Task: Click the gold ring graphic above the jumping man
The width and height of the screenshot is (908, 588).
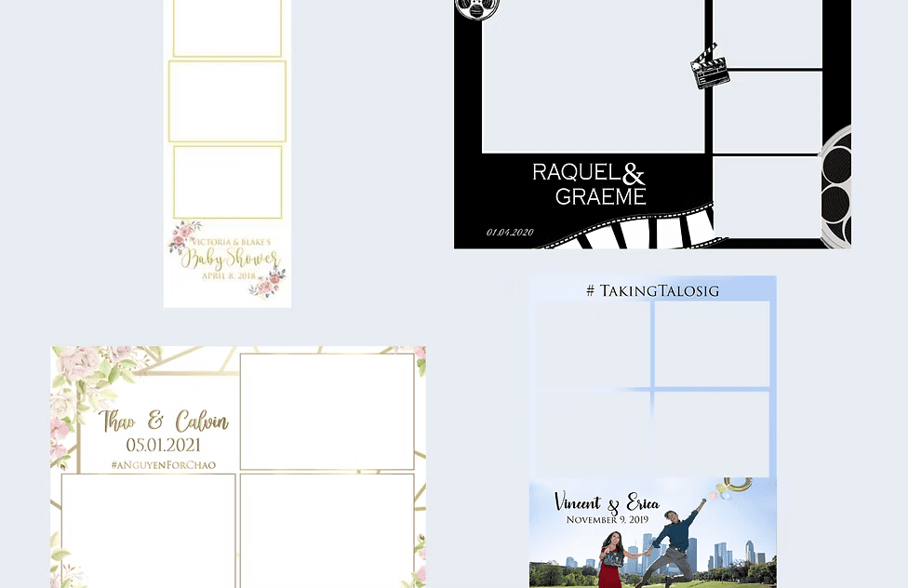Action: [x=737, y=487]
